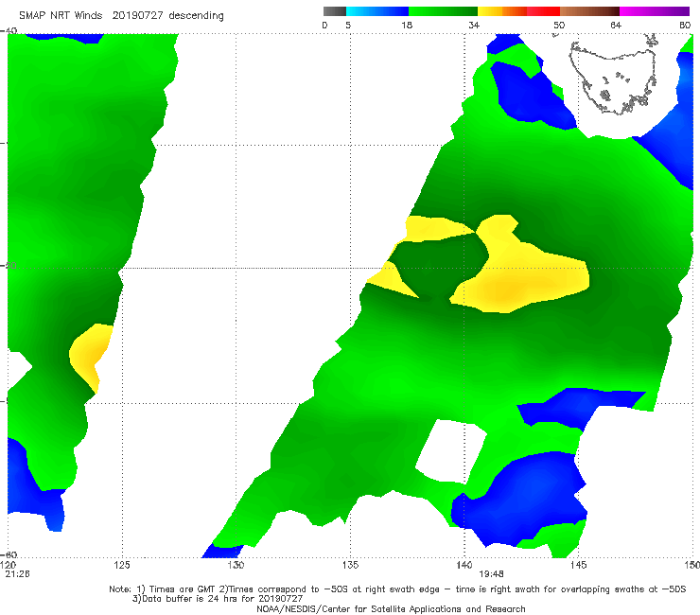This screenshot has width=700, height=615.
Task: Click the NOAA/NESDIS credit line
Action: pyautogui.click(x=391, y=609)
